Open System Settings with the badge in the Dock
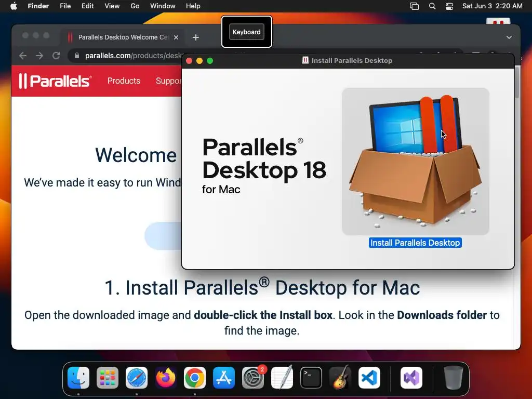Screen dimensions: 532x399 [x=253, y=378]
